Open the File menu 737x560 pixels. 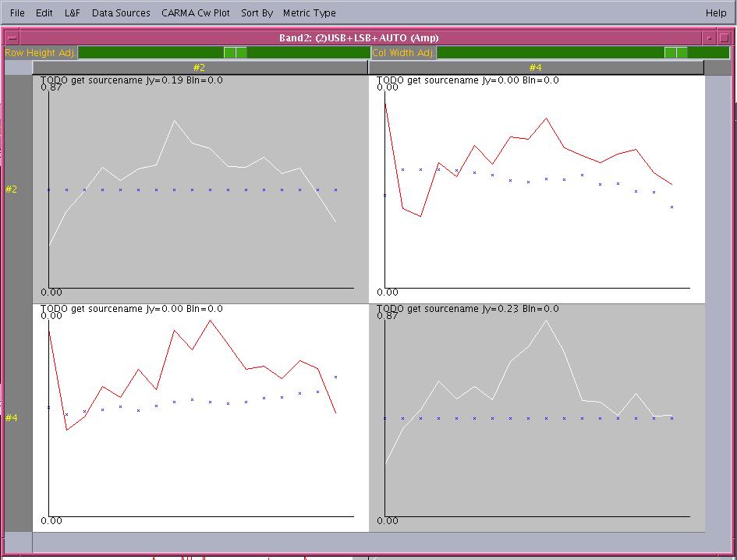click(17, 13)
